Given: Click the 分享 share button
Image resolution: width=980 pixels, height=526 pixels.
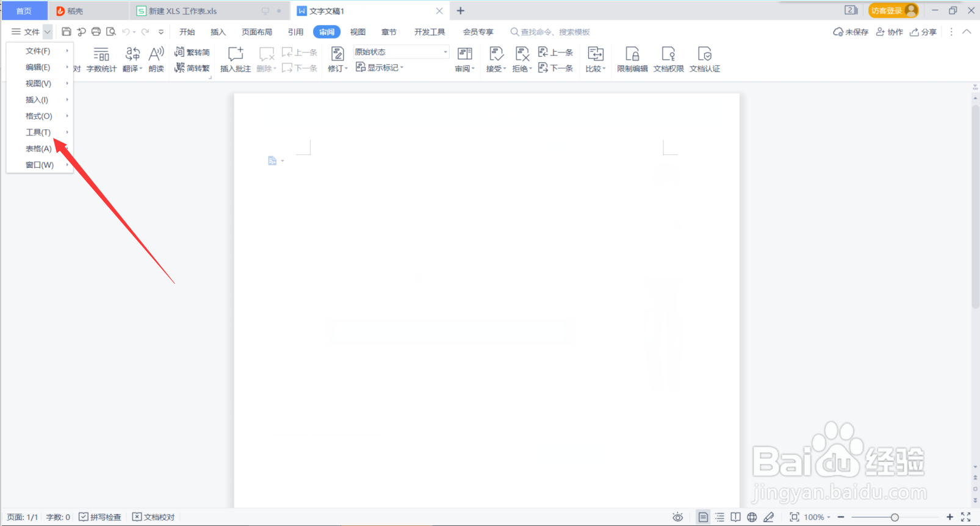Looking at the screenshot, I should click(x=923, y=32).
